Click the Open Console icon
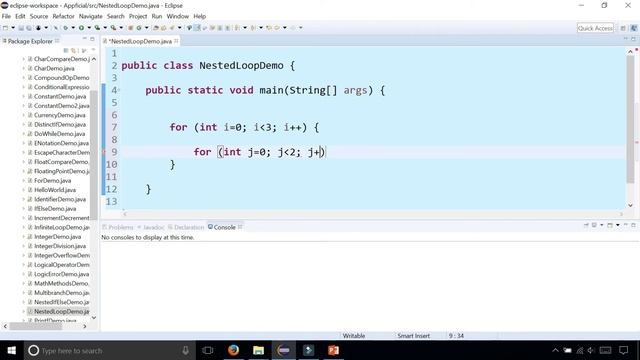The height and width of the screenshot is (360, 640). pos(610,225)
